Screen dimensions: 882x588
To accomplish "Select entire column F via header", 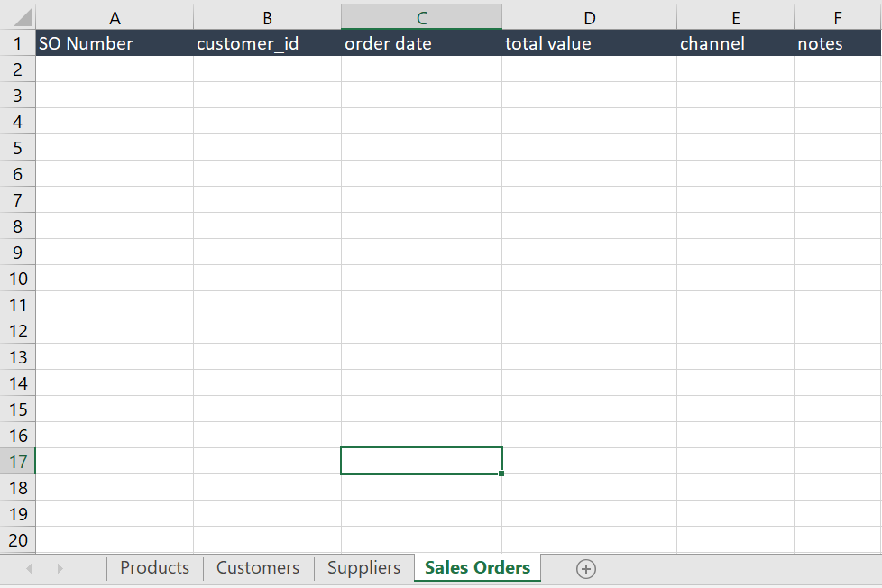I will click(837, 17).
